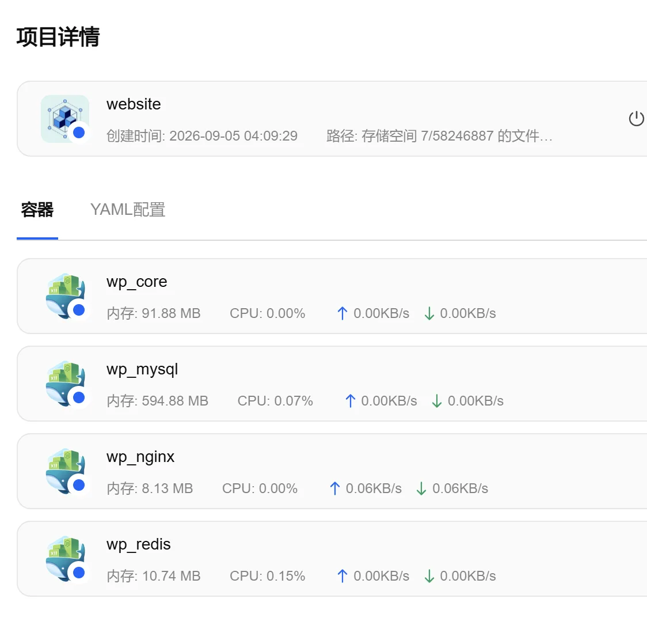Open the wp_core container name
Image resolution: width=647 pixels, height=644 pixels.
click(136, 282)
